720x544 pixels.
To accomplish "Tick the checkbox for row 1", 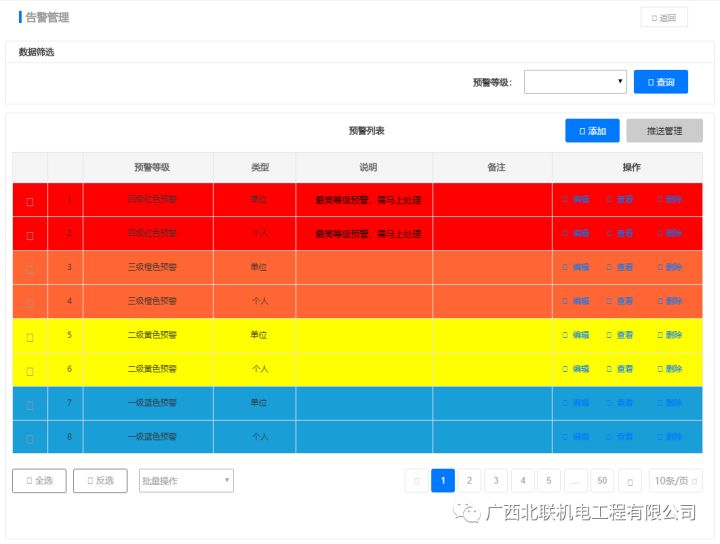I will (30, 201).
